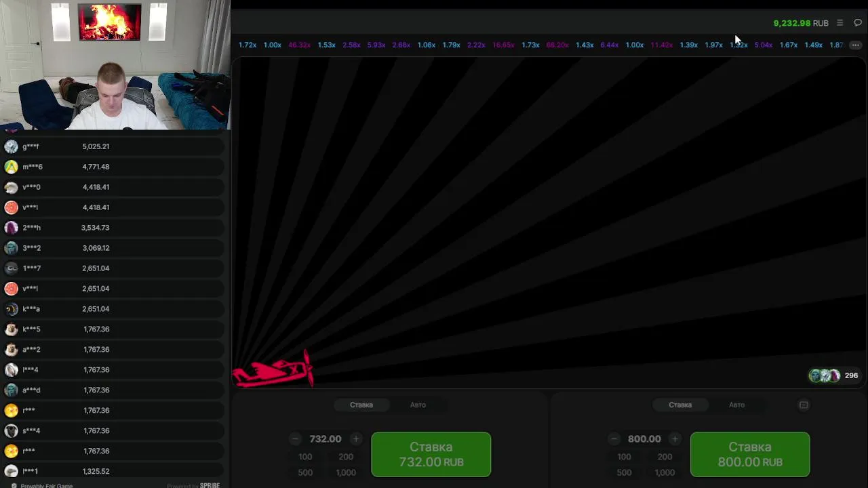The height and width of the screenshot is (488, 868).
Task: Select the 5,025.21 bet amount row
Action: (x=113, y=146)
